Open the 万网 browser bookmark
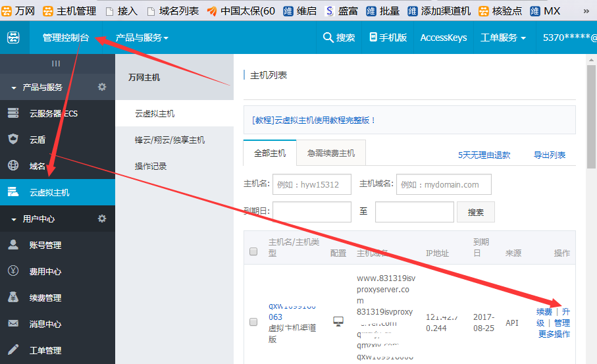Screen dimensions: 597x364 (x=18, y=11)
